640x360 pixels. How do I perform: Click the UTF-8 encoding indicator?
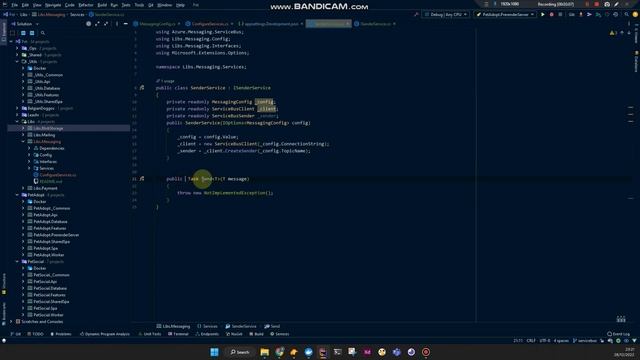pyautogui.click(x=545, y=340)
